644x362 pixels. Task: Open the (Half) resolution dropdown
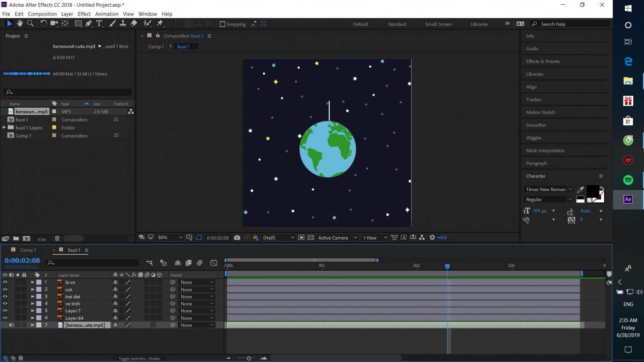(x=278, y=238)
